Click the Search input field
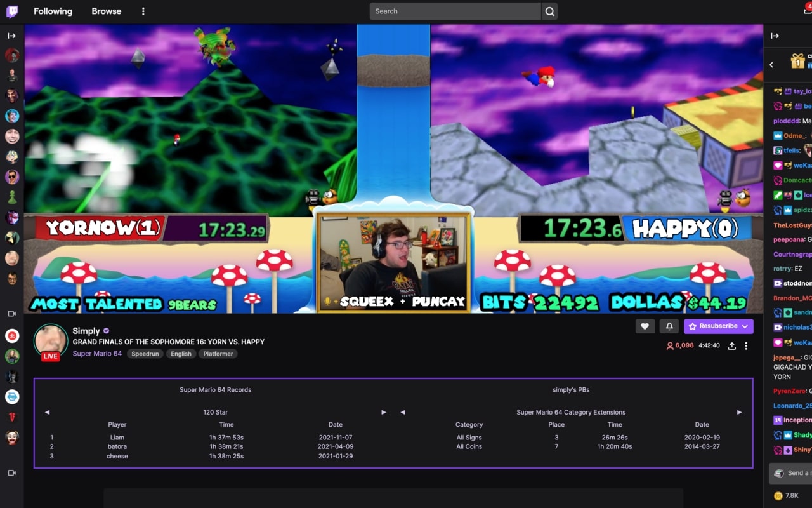 pyautogui.click(x=455, y=11)
